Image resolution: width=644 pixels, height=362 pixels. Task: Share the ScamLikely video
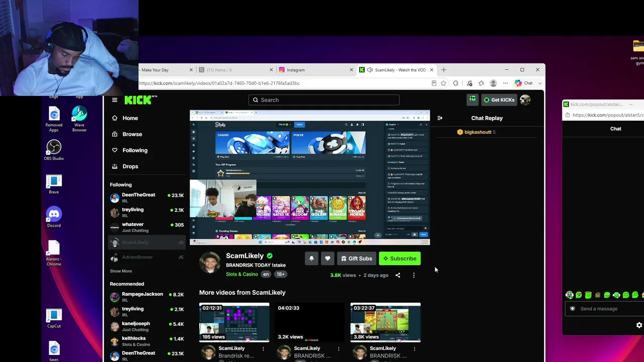point(397,275)
